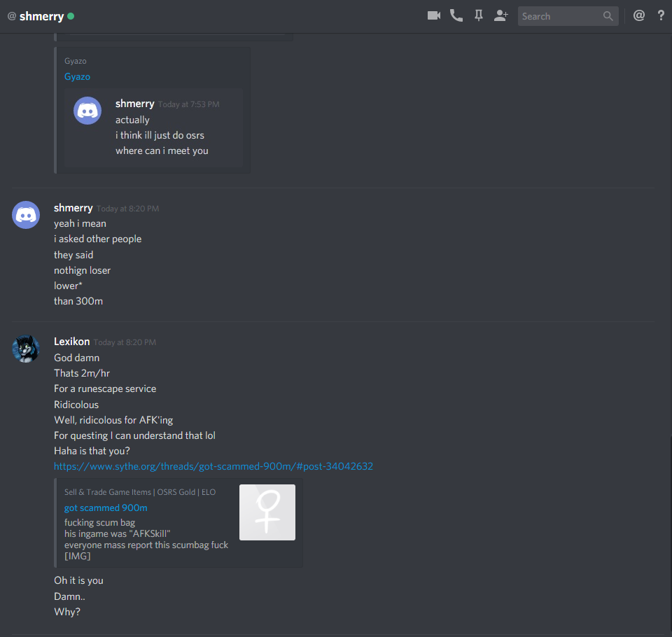Start a video call with shmerry
The width and height of the screenshot is (672, 637).
click(x=434, y=16)
